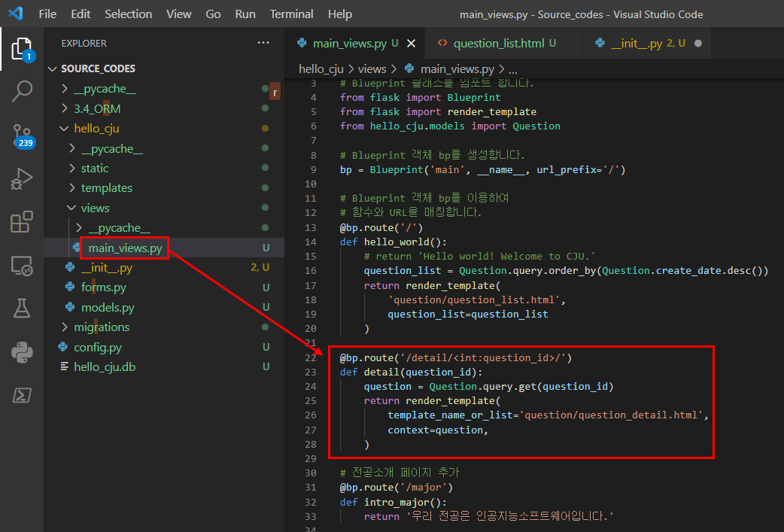
Task: Click views breadcrumb segment
Action: (372, 68)
